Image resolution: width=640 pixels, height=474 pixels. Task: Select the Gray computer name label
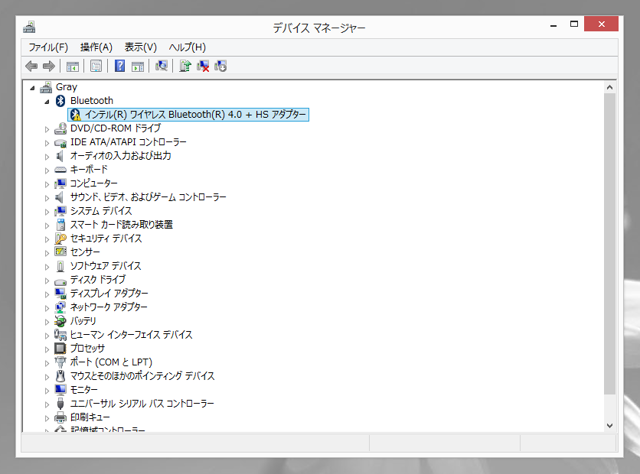[x=66, y=87]
